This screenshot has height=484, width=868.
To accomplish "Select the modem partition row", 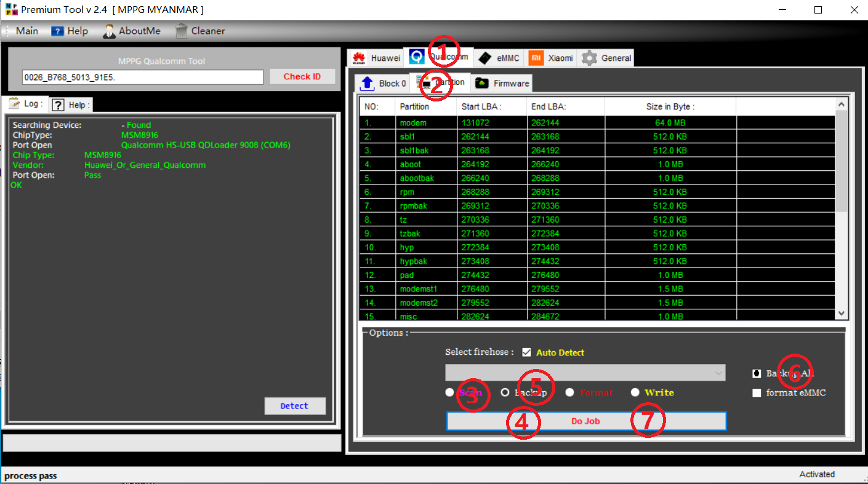I will [598, 123].
